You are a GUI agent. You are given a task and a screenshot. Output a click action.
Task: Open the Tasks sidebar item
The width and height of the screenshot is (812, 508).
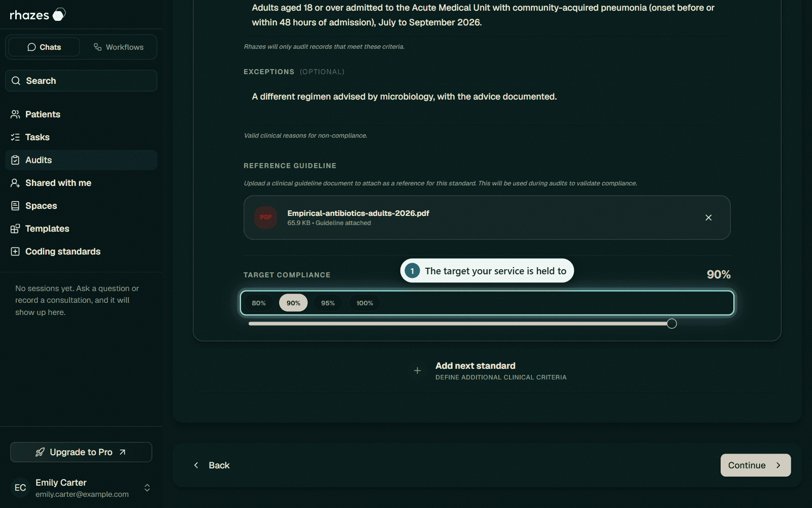pos(81,137)
